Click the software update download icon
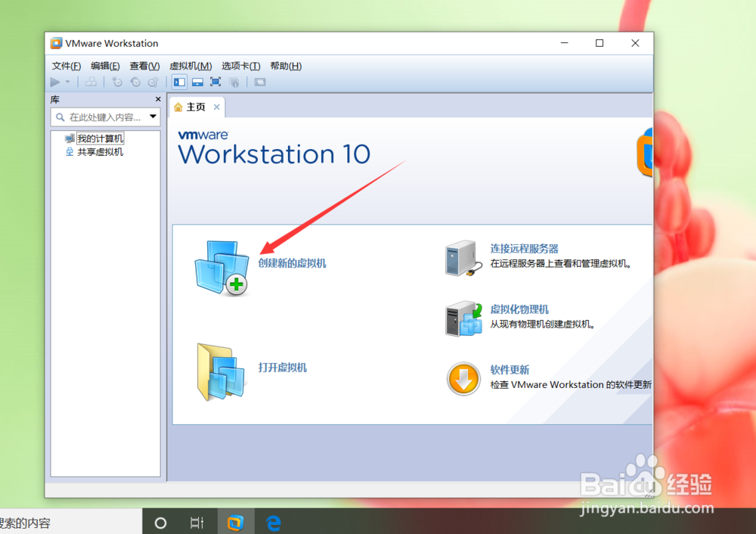This screenshot has width=756, height=534. click(463, 378)
